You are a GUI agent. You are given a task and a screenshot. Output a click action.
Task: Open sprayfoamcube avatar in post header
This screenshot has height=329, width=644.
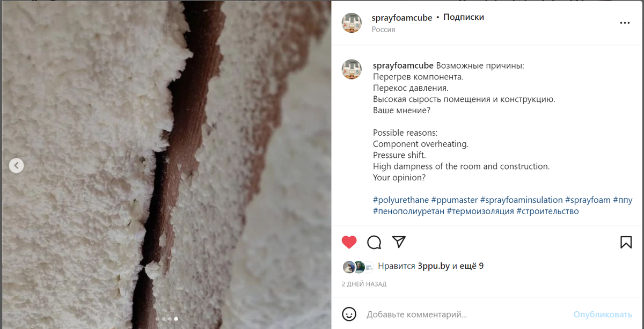(x=352, y=23)
